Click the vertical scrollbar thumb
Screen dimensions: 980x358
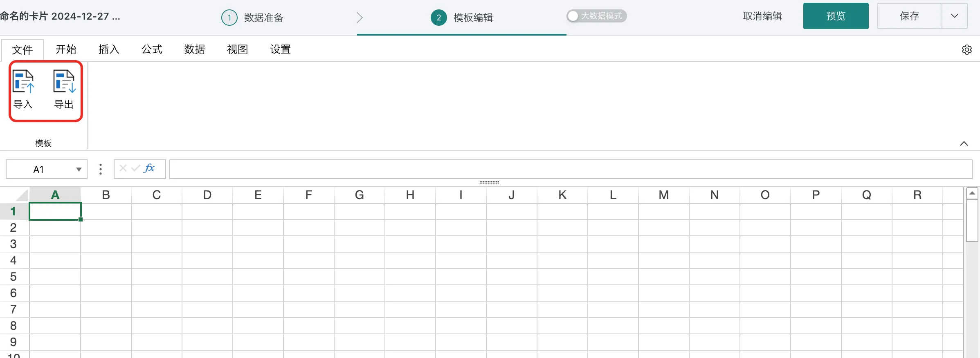972,221
